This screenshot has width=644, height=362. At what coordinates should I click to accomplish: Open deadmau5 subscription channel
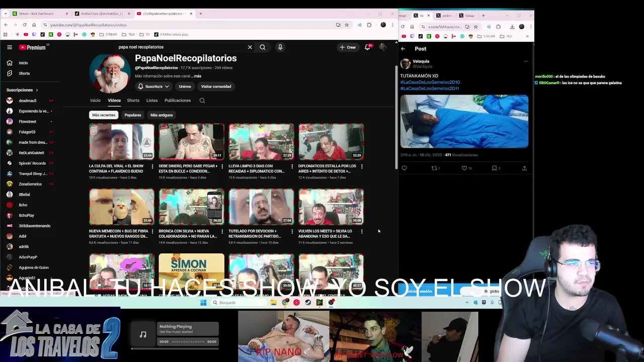[x=28, y=101]
